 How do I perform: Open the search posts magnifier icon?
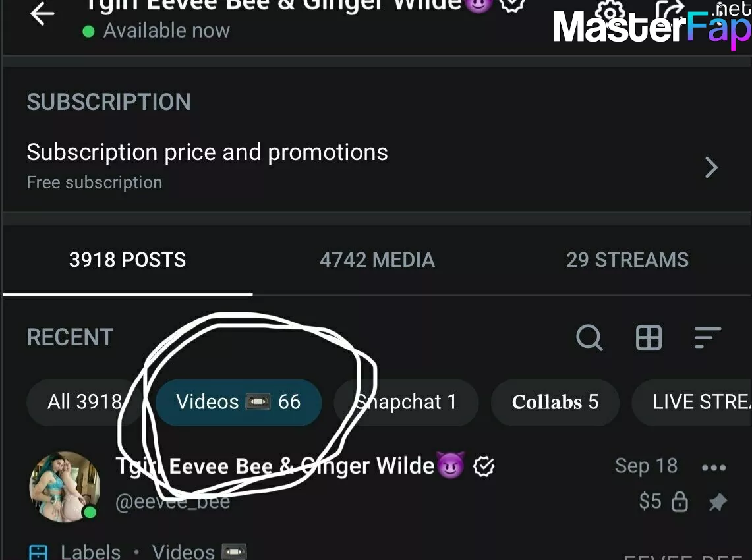click(589, 338)
